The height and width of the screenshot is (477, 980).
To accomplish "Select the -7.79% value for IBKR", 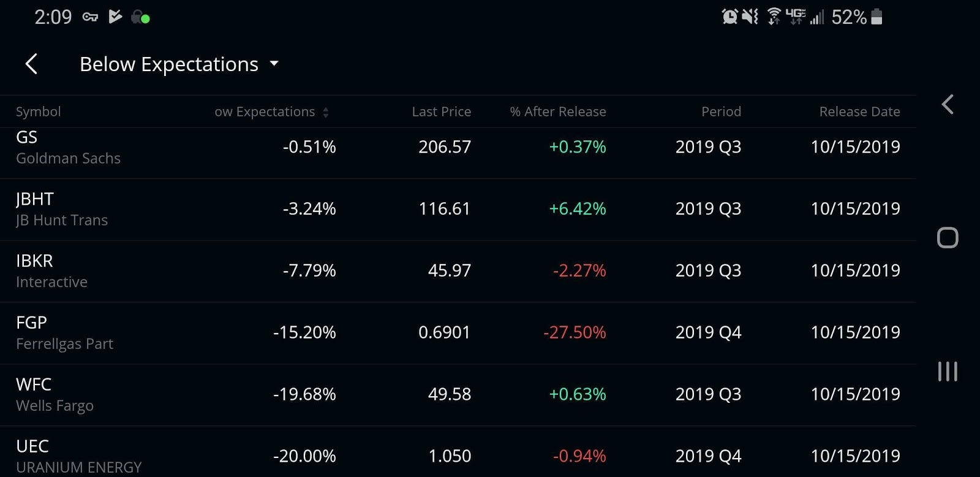I will pos(309,271).
